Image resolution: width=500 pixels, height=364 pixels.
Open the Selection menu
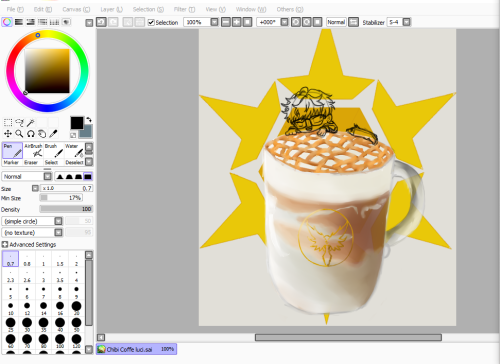pyautogui.click(x=148, y=9)
